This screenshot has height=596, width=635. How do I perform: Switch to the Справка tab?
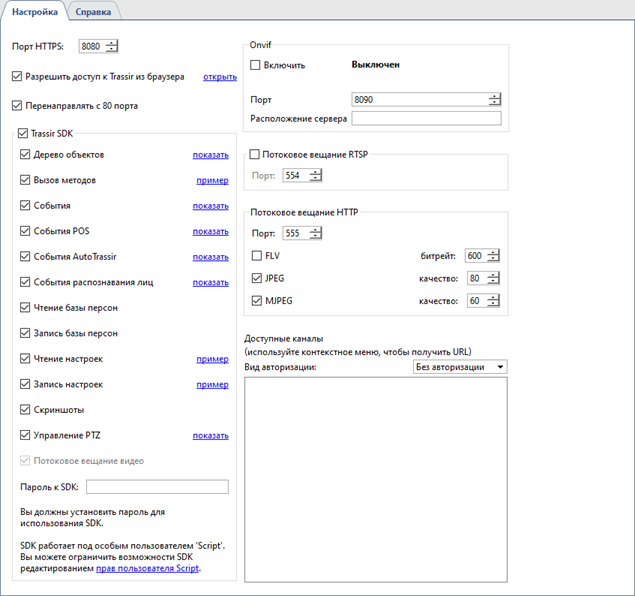click(x=94, y=11)
